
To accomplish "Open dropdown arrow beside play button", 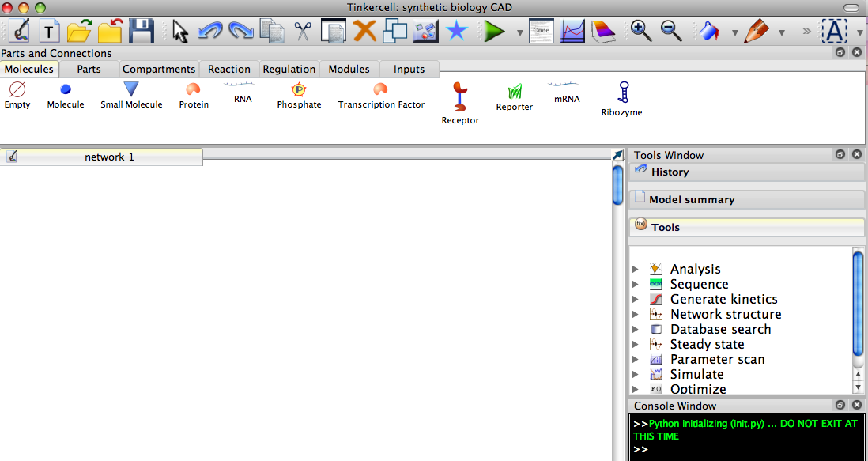I will pyautogui.click(x=519, y=33).
